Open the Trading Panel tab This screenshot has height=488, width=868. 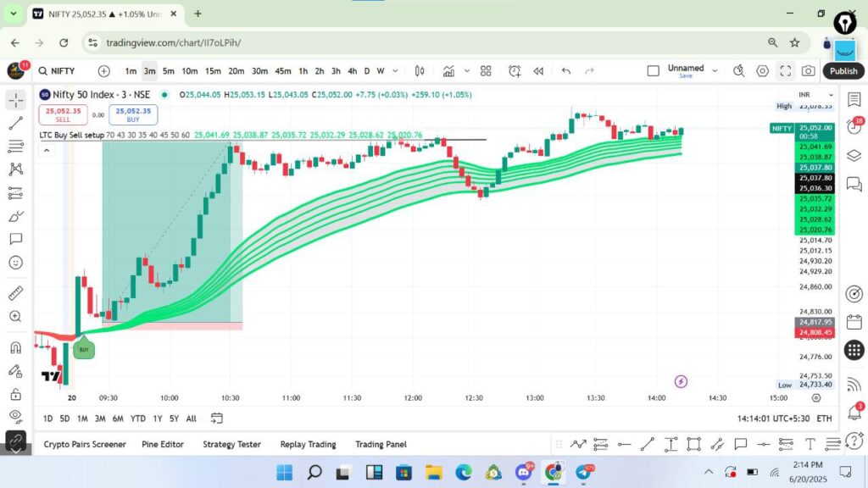click(x=381, y=444)
